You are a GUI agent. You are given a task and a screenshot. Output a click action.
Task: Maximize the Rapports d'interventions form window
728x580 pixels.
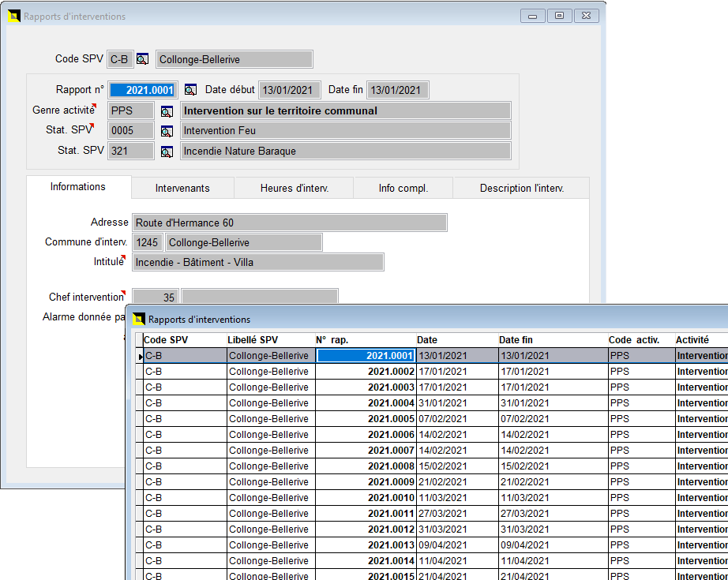coord(559,16)
